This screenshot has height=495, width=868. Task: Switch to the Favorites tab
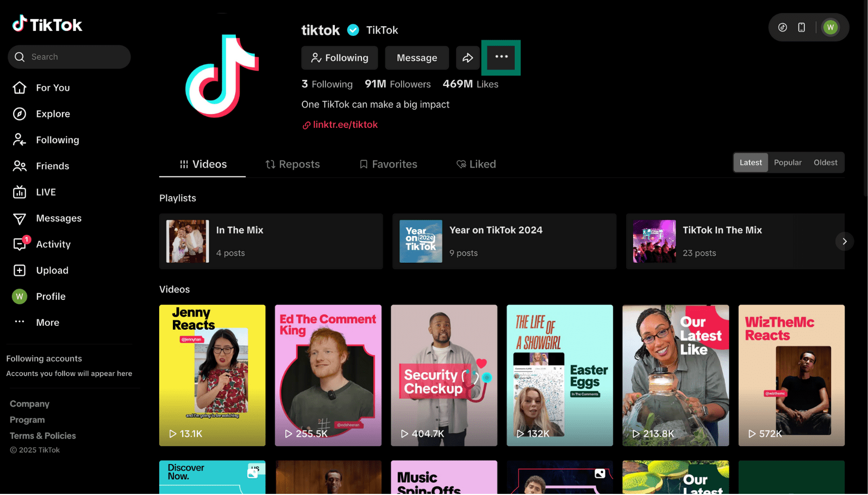tap(388, 164)
